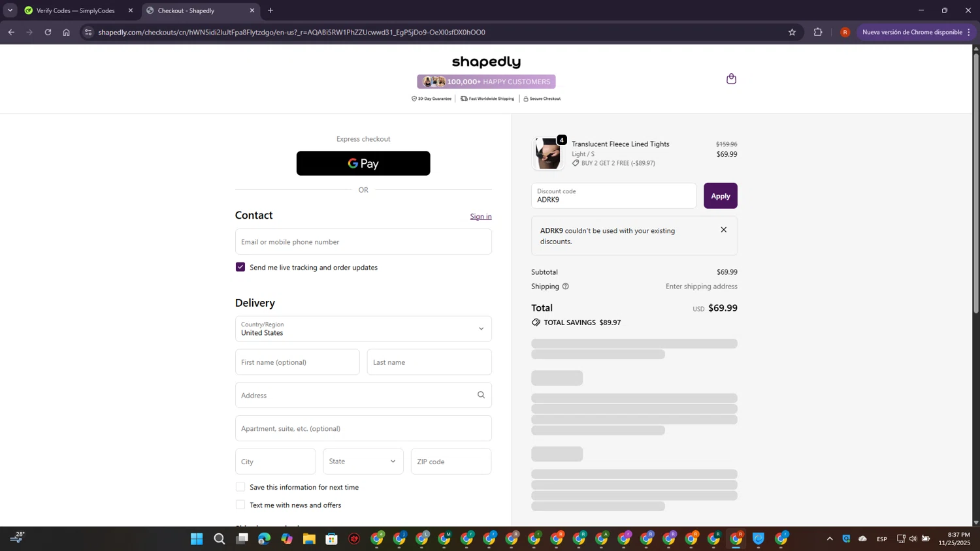
Task: Click the shipping info question mark icon
Action: pyautogui.click(x=566, y=287)
